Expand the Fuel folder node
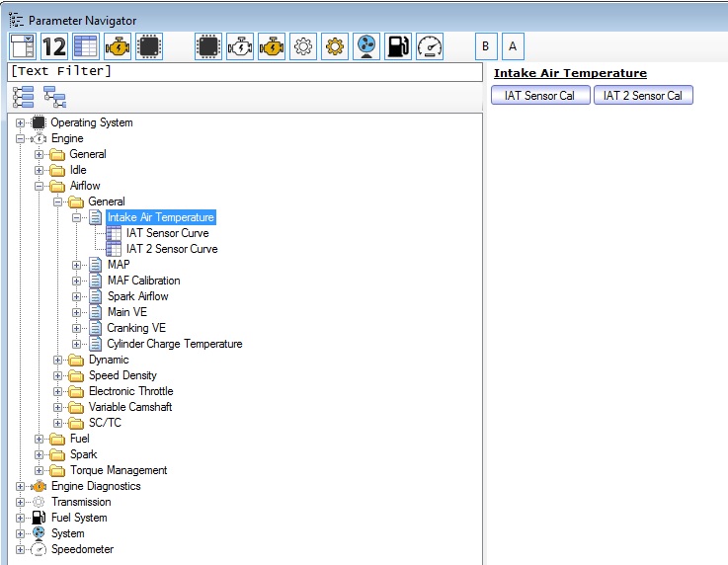 pyautogui.click(x=40, y=439)
